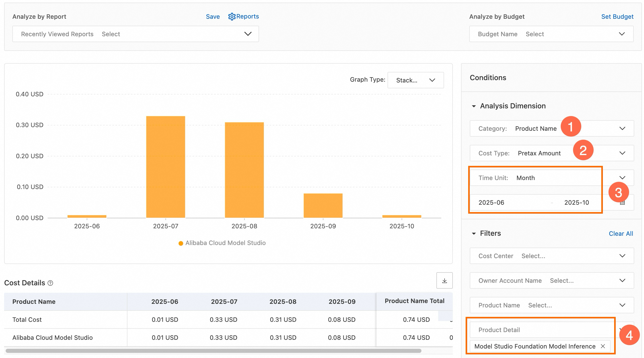Open the Budget Name dropdown
Viewport: 644px width, 358px height.
(x=551, y=34)
